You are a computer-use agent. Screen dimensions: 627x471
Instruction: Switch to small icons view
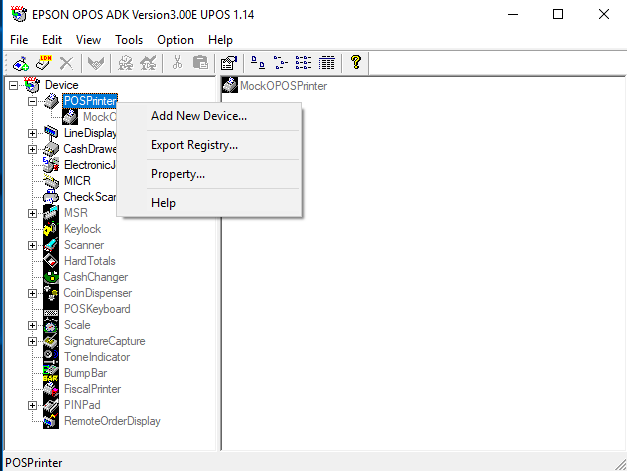pos(281,63)
